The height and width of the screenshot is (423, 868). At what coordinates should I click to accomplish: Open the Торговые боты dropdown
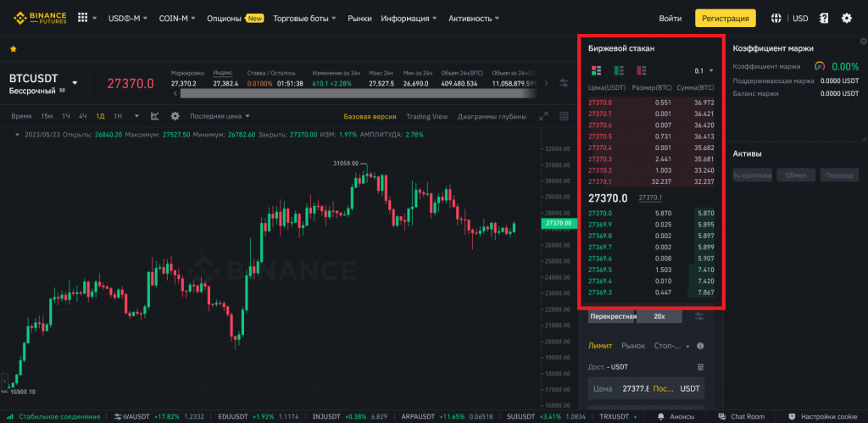point(304,19)
